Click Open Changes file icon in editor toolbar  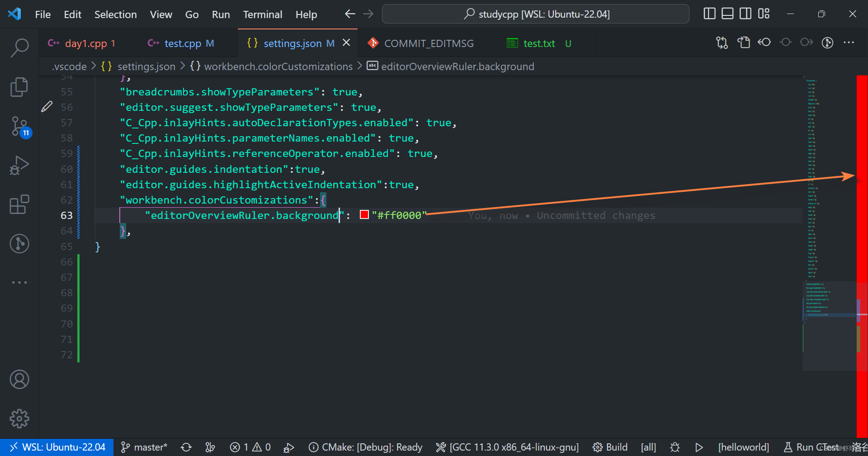744,43
